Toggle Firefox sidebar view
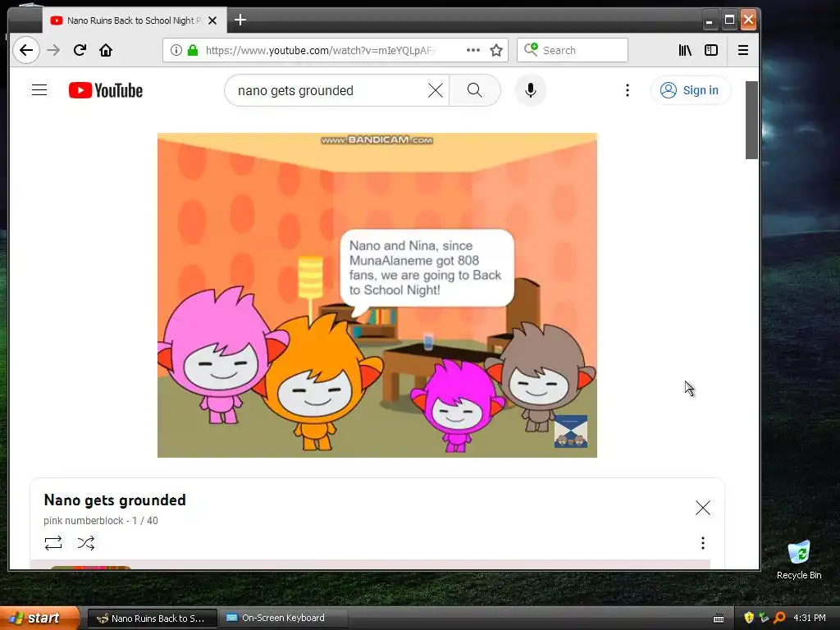The image size is (840, 630). [711, 50]
